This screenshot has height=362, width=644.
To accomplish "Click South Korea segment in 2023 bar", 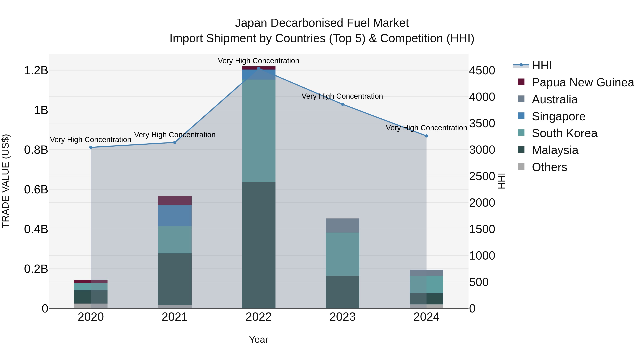I will click(343, 254).
